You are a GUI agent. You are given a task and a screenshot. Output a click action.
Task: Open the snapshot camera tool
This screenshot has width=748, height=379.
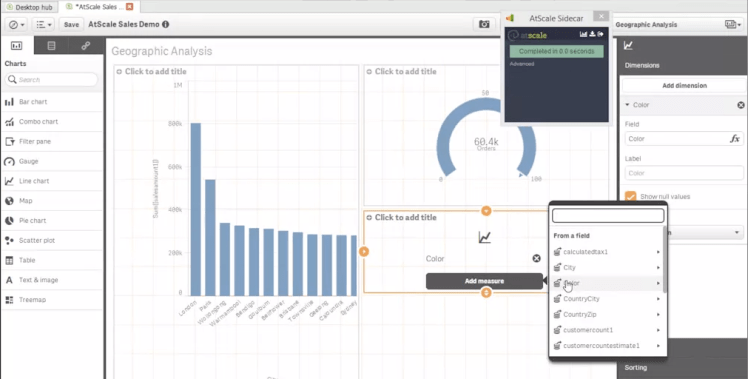[x=484, y=24]
